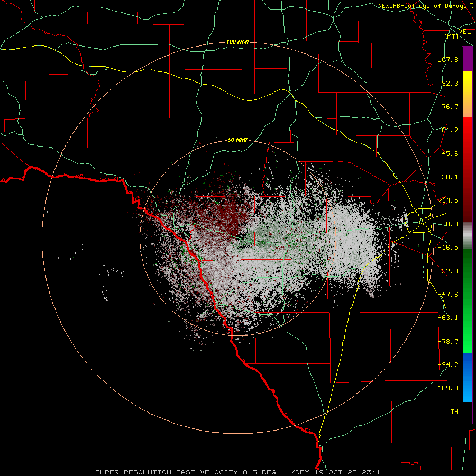Select the 45.6 velocity scale value
Viewport: 476px width, 476px height.
click(450, 153)
